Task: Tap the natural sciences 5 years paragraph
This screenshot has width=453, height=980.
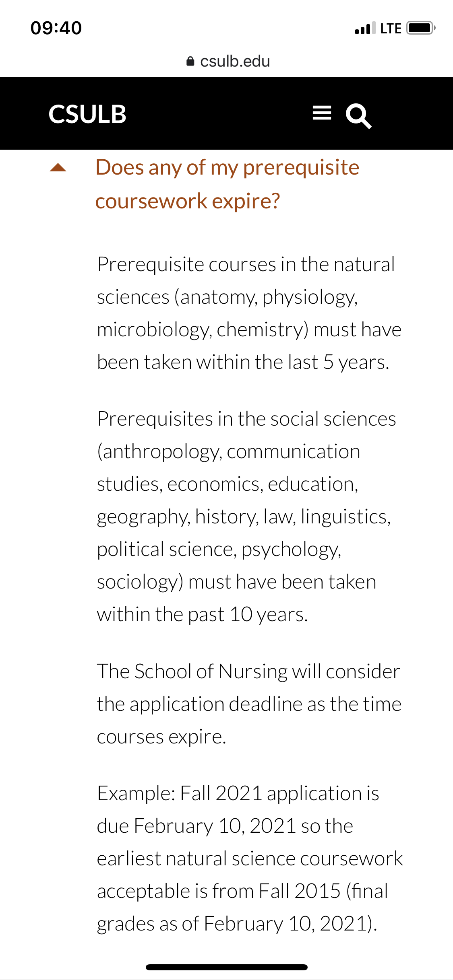Action: pyautogui.click(x=249, y=313)
